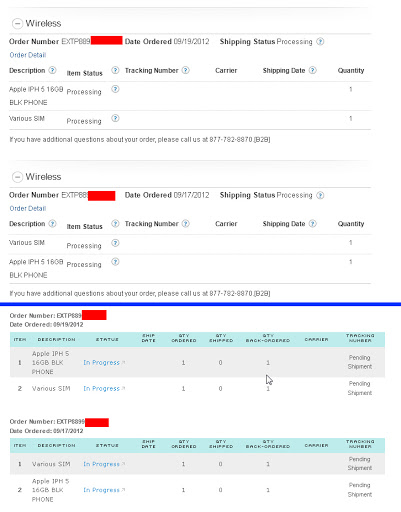Click 'Date Ordered 09/17/2012' in Wireless section
The image size is (401, 512).
click(167, 195)
